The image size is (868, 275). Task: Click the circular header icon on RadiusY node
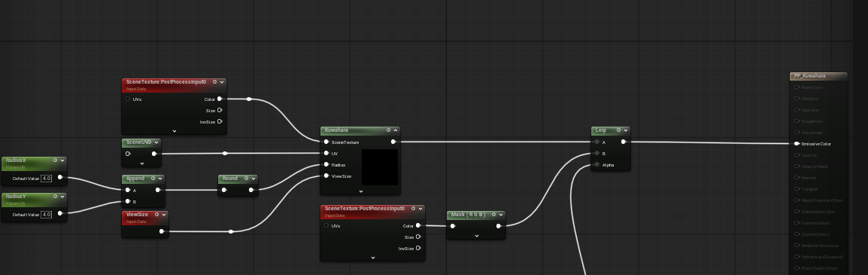(x=55, y=197)
